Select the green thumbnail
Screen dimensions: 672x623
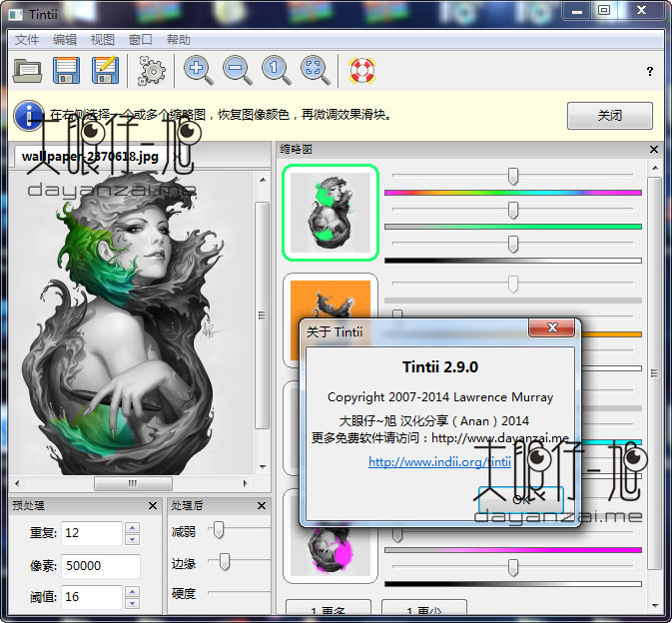(331, 213)
